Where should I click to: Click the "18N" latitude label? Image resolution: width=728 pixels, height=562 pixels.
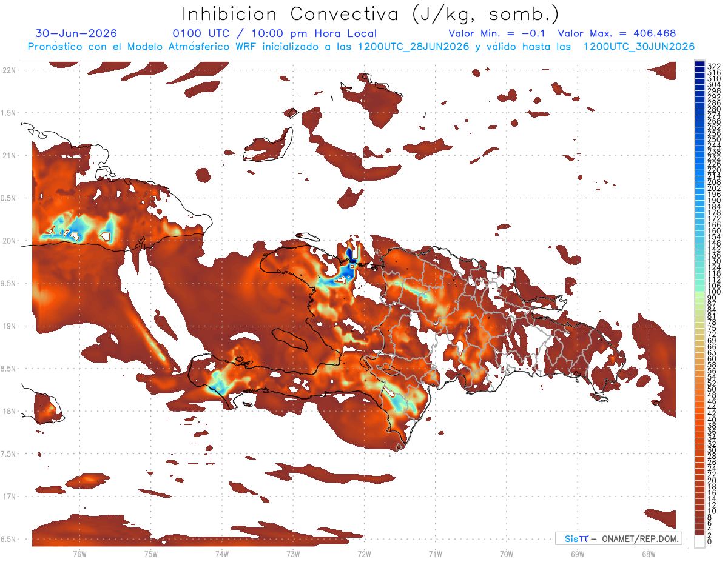9,412
